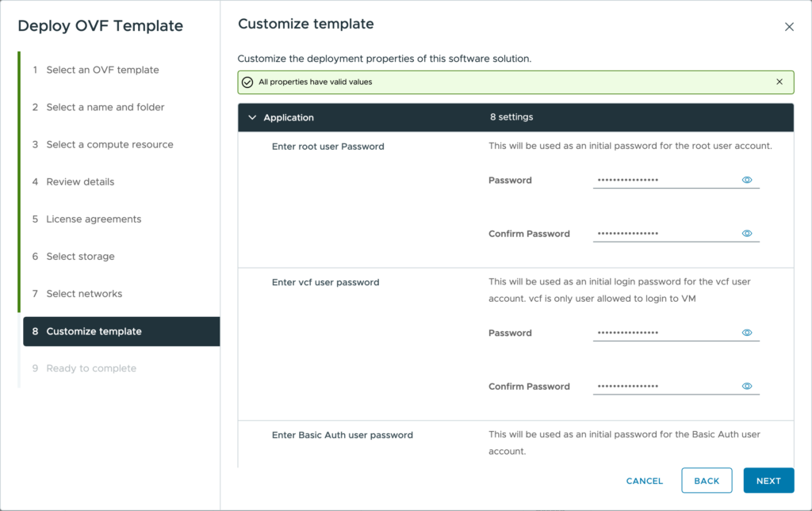
Task: Cancel the OVF deployment wizard
Action: click(x=644, y=481)
